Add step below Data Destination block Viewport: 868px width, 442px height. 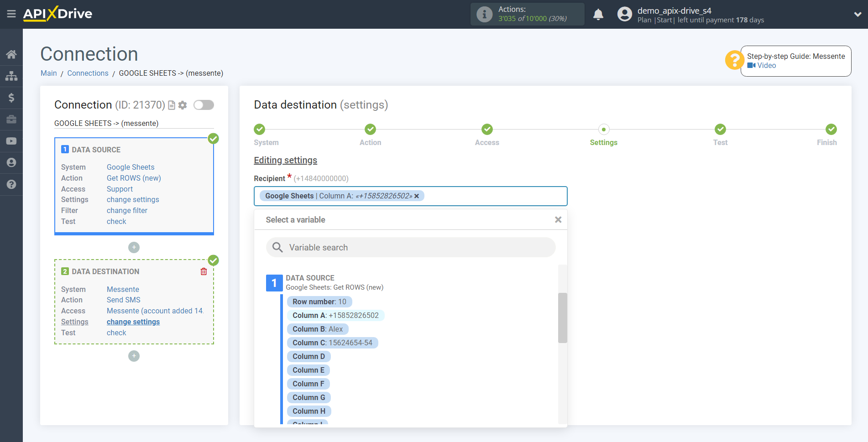tap(134, 356)
